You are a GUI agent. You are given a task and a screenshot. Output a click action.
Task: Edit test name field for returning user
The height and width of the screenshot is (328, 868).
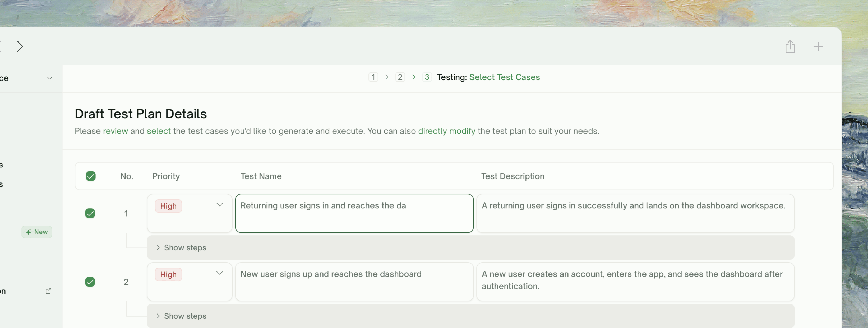coord(354,213)
